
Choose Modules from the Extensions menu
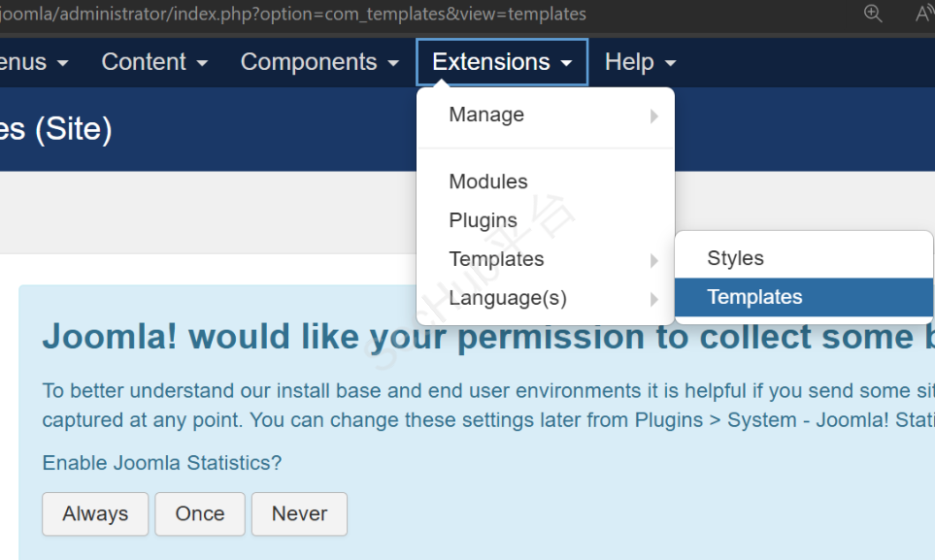click(x=488, y=181)
